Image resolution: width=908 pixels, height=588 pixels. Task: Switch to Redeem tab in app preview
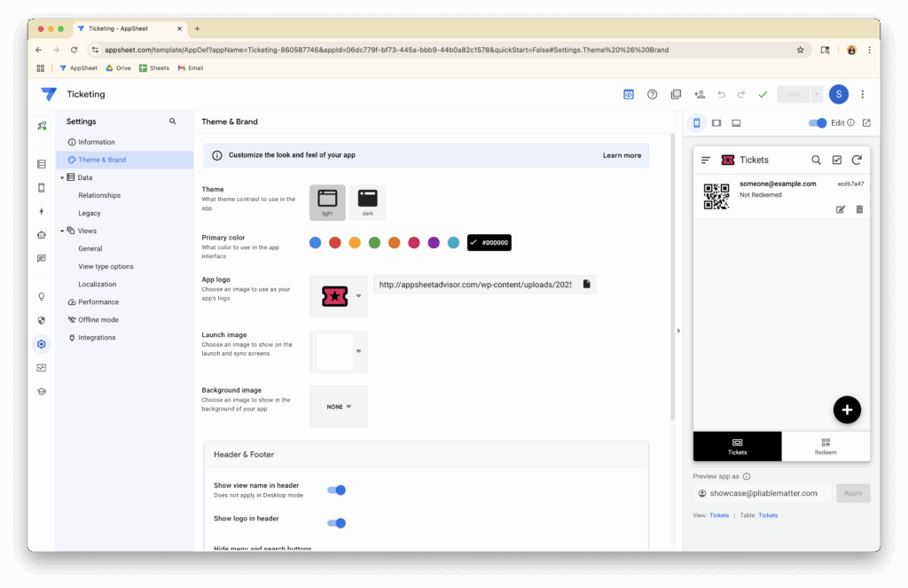pyautogui.click(x=826, y=447)
